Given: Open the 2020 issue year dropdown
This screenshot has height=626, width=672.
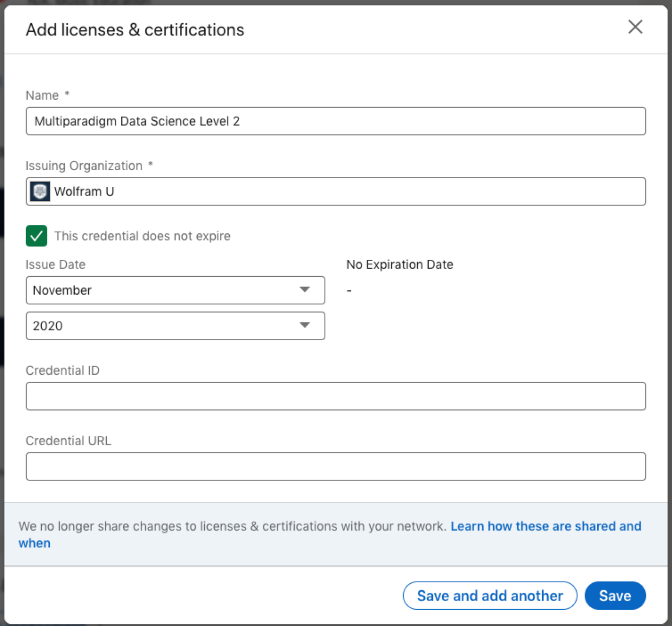Looking at the screenshot, I should coord(176,326).
